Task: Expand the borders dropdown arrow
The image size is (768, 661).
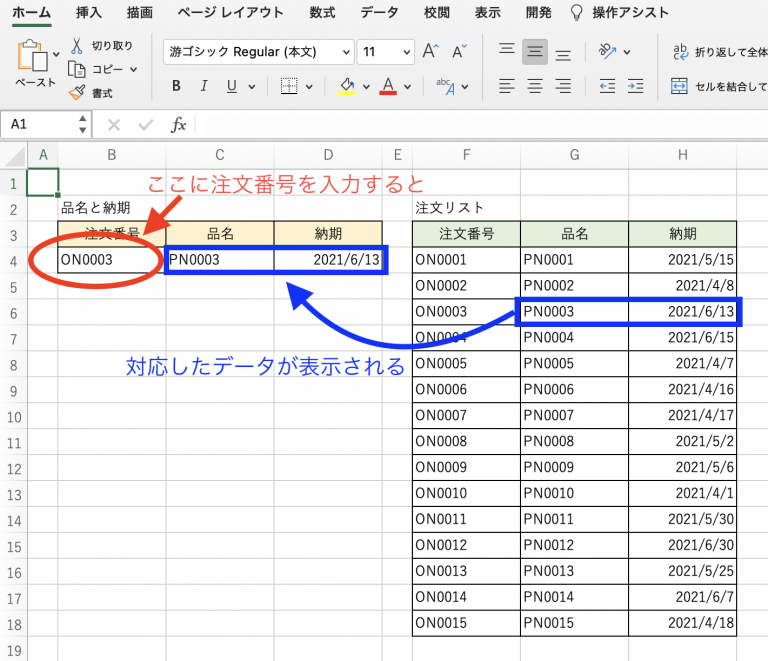Action: 309,87
